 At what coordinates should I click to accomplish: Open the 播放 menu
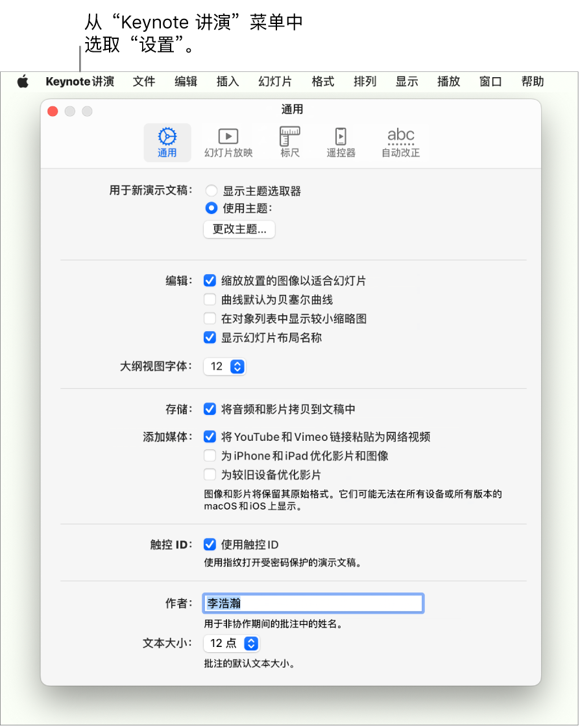(x=448, y=82)
